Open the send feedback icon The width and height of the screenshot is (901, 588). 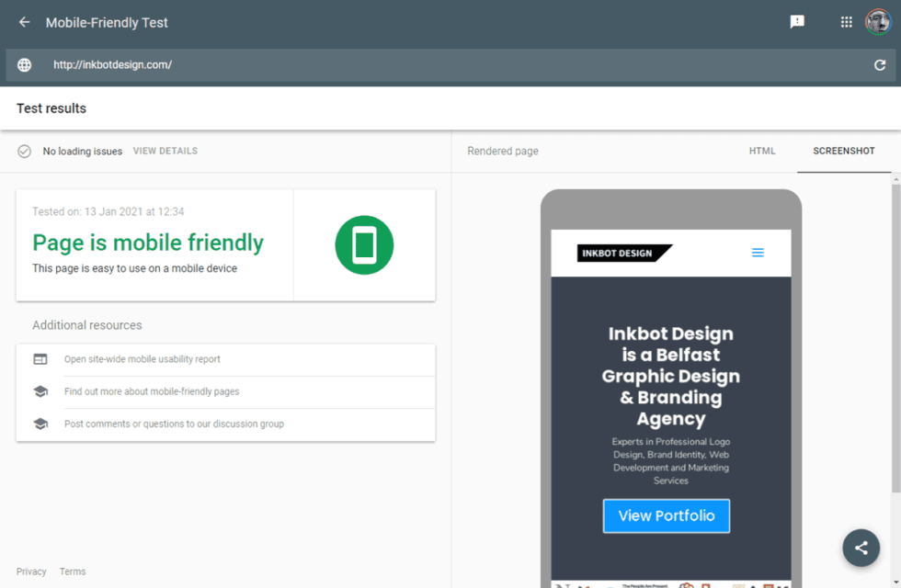(797, 22)
